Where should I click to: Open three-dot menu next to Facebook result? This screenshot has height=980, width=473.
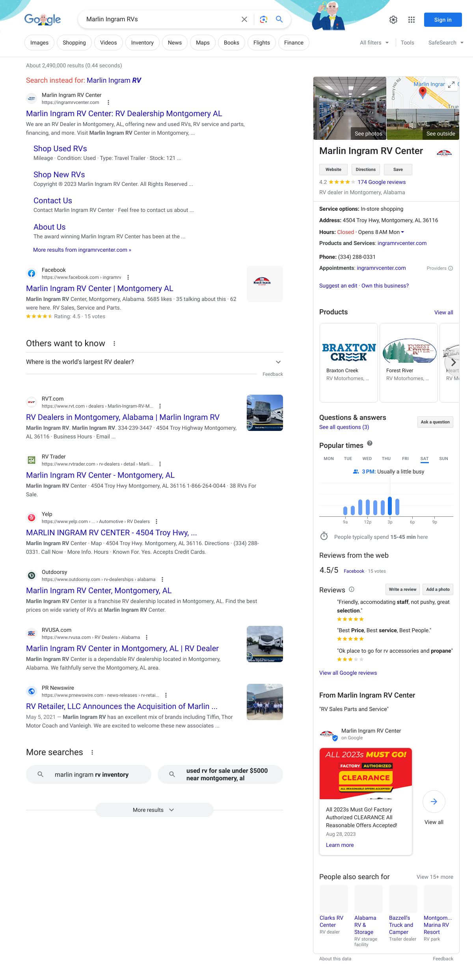tap(128, 277)
